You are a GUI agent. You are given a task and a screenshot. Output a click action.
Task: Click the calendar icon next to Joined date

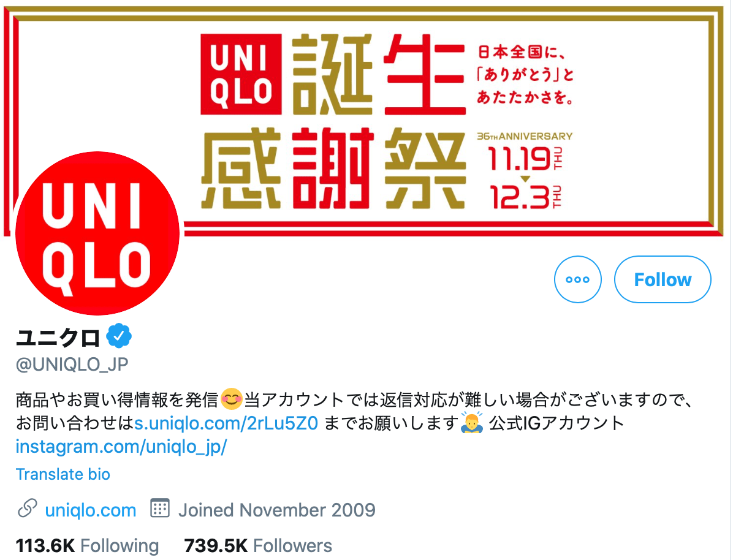point(160,508)
